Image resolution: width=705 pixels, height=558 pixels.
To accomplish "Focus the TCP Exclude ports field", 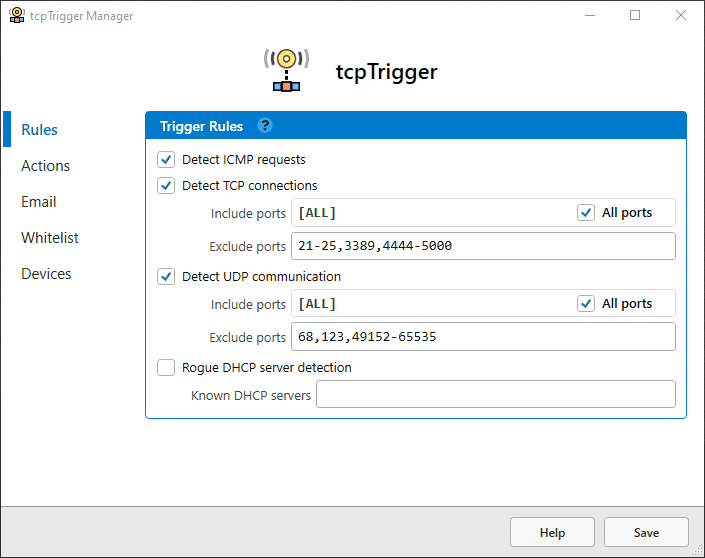I will [483, 246].
